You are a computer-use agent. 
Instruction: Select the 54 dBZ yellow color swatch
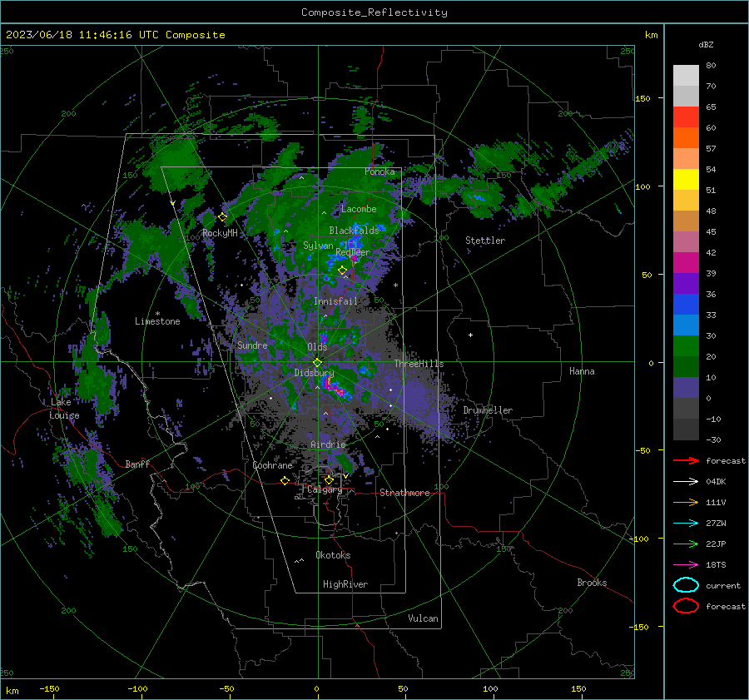686,179
